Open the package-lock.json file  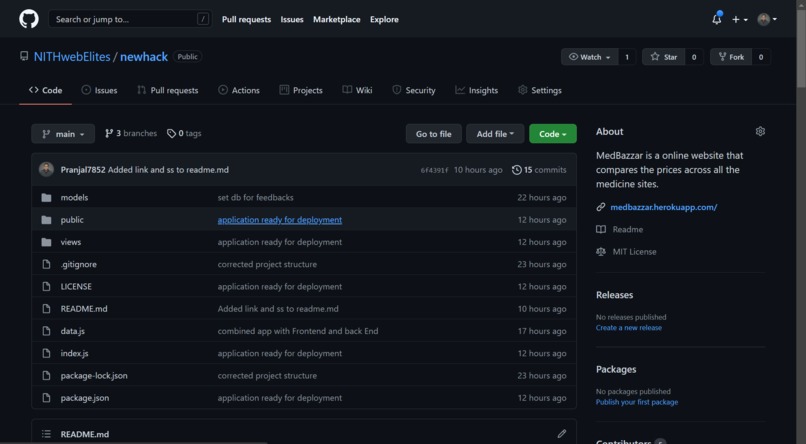[94, 376]
